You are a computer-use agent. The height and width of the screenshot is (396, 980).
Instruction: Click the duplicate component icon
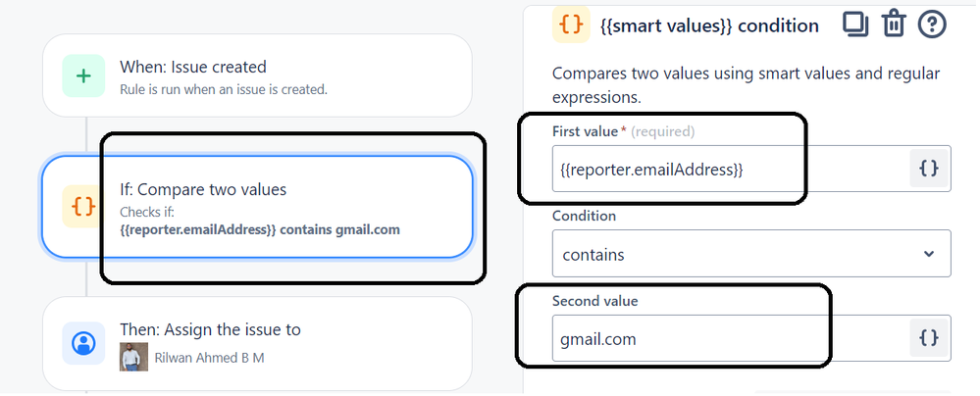coord(855,24)
